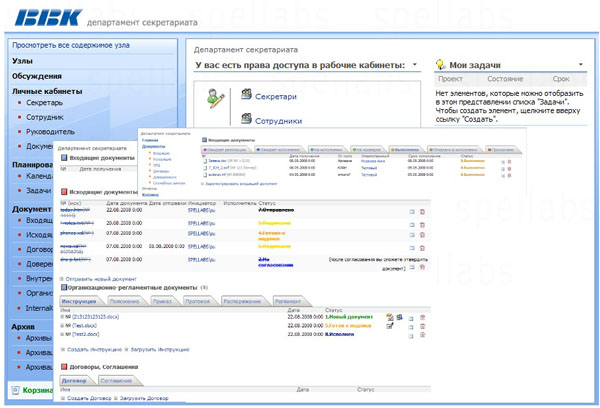
Task: Click blue icon beside Организационно-регламентные документы heading
Action: click(64, 287)
